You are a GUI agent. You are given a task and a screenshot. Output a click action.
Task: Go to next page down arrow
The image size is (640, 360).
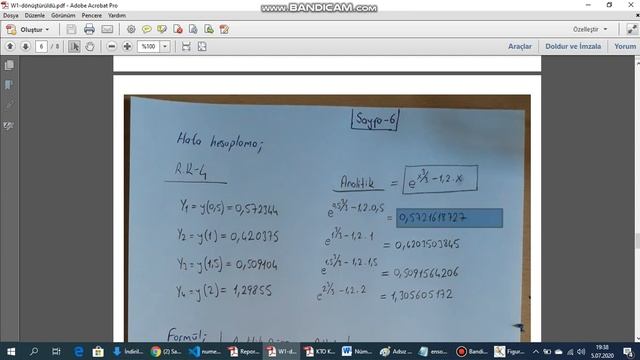coord(25,47)
